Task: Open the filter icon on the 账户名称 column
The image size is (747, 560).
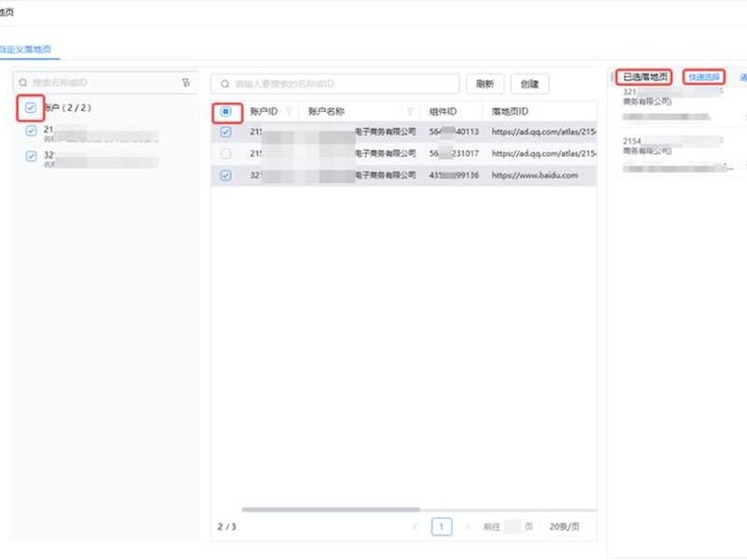Action: pyautogui.click(x=410, y=111)
